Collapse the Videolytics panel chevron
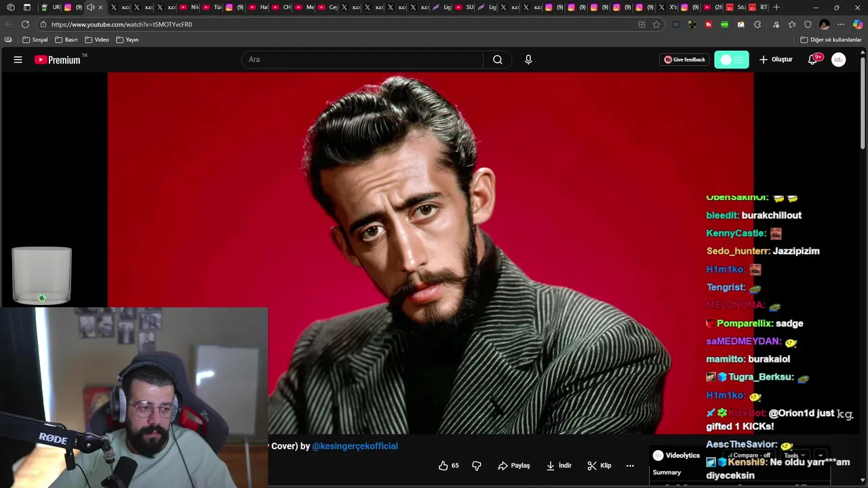 click(x=821, y=455)
